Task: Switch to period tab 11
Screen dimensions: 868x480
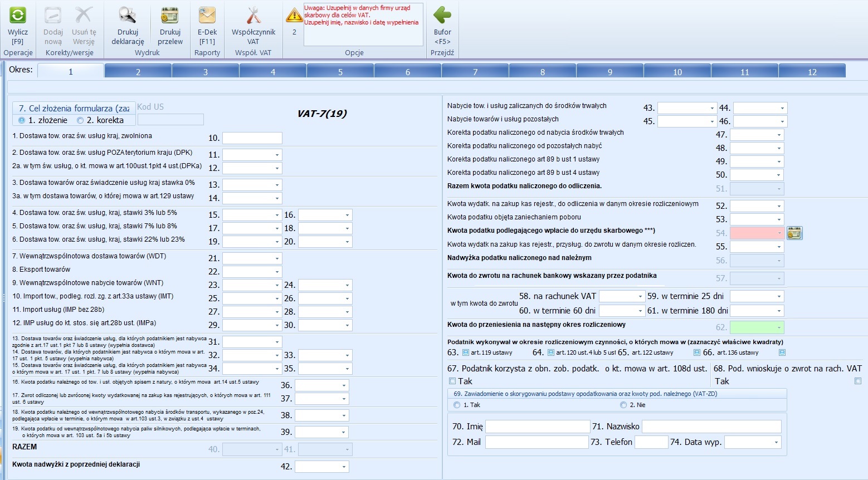Action: [745, 71]
